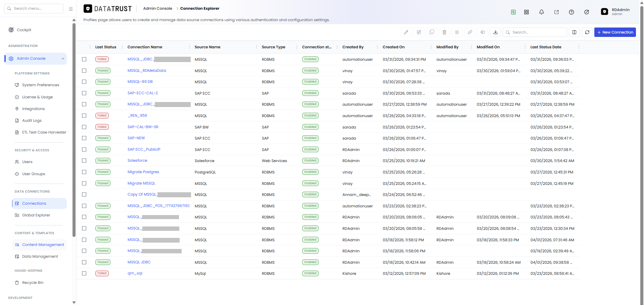Viewport: 644px width, 305px height.
Task: Click the edit-in-box icon in toolbar
Action: (419, 32)
